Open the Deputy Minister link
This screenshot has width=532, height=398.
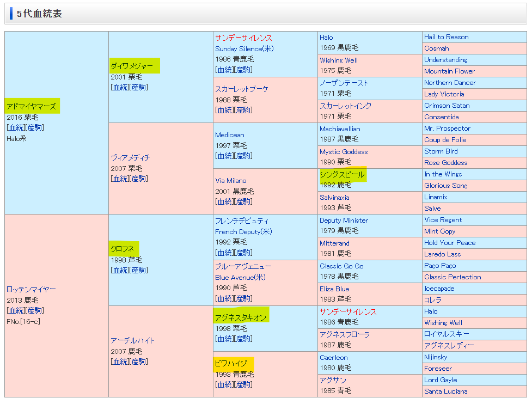[x=344, y=220]
